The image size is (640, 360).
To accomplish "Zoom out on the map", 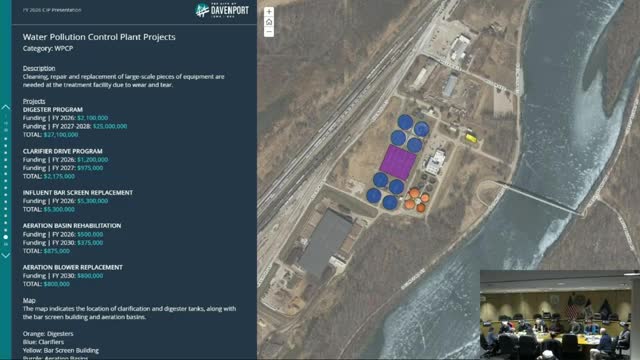I will pyautogui.click(x=269, y=32).
